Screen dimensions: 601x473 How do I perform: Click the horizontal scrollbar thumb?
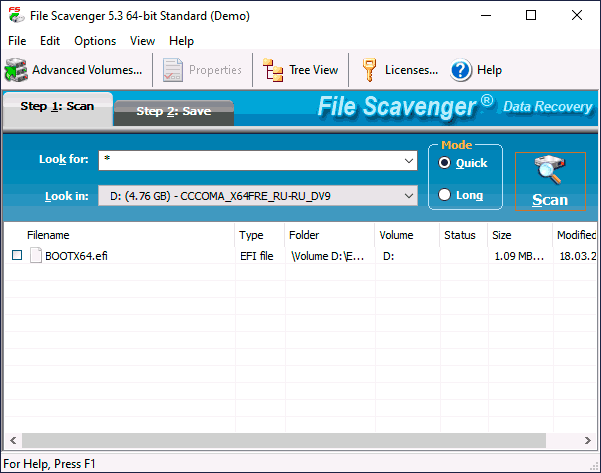(284, 440)
